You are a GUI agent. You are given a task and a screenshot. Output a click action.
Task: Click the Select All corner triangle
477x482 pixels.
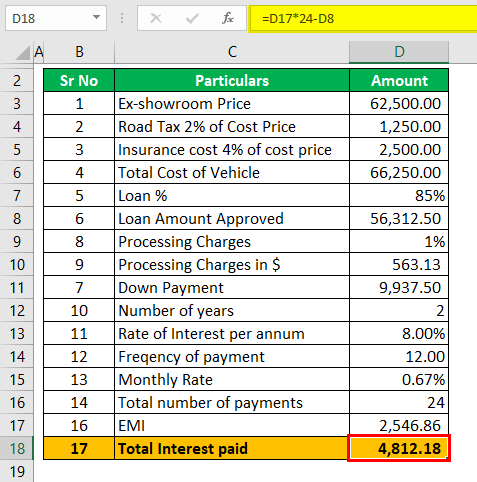(23, 53)
